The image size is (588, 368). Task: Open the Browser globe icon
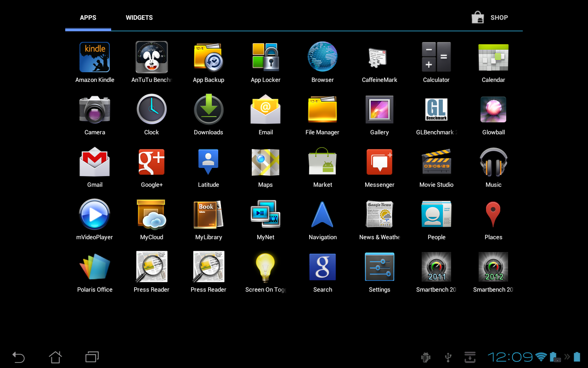(322, 57)
